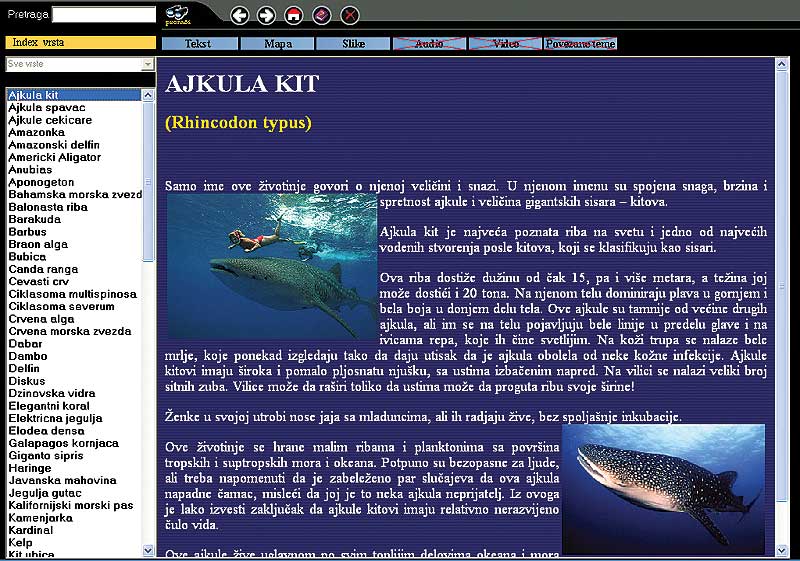Select Kelp in species list
Screen dimensions: 800x561
[x=74, y=543]
